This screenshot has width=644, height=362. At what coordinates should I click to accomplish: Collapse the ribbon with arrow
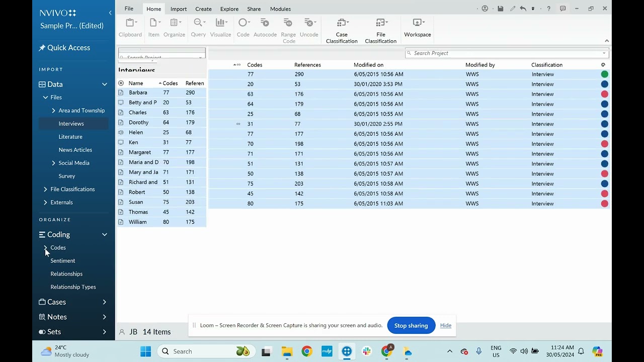coord(607,41)
